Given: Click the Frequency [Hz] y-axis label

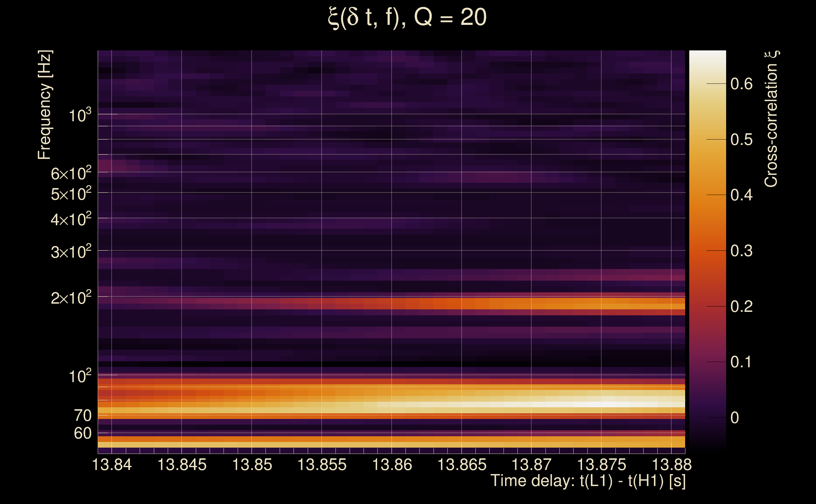Looking at the screenshot, I should tap(44, 105).
